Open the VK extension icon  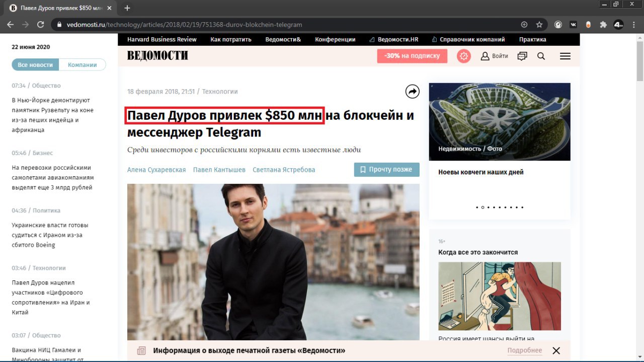click(573, 24)
